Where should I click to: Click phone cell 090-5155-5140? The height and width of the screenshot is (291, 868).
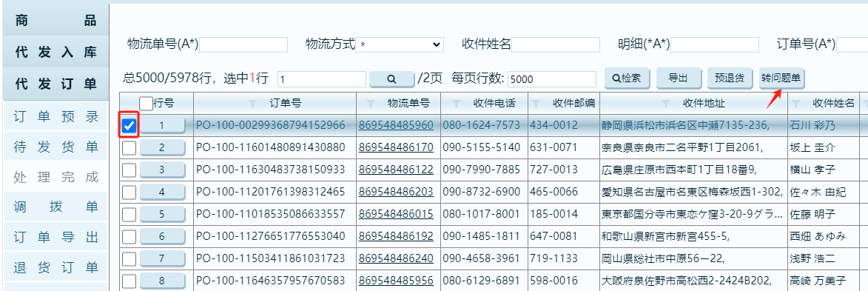[x=481, y=147]
